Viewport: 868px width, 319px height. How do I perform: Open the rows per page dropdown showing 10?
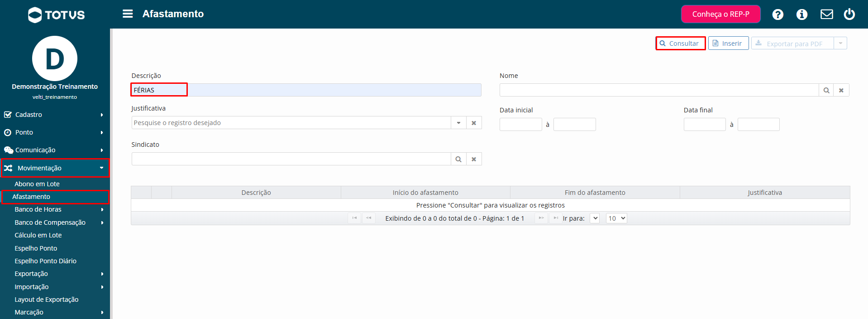pos(616,218)
